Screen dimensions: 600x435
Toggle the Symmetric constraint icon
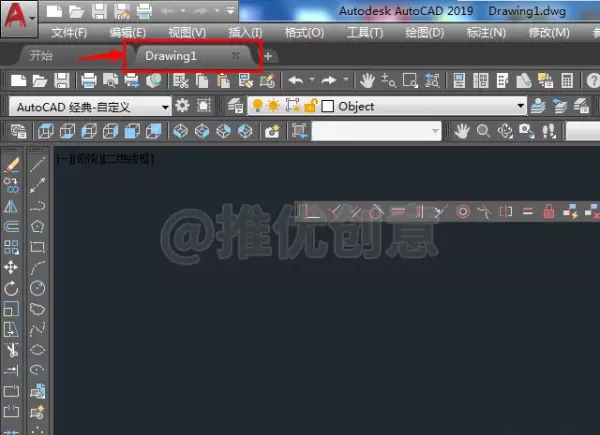coord(505,211)
